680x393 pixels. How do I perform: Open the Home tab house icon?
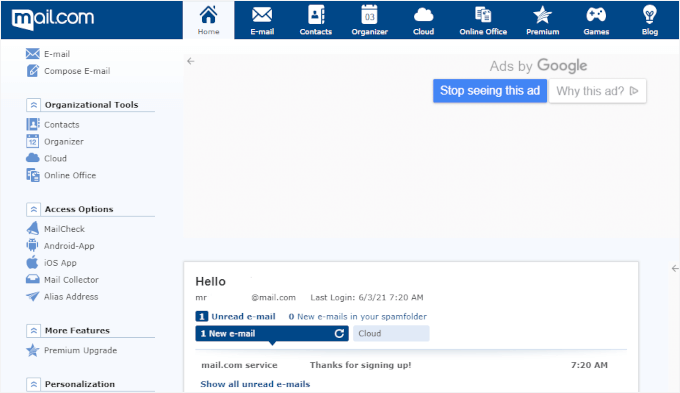click(x=208, y=15)
